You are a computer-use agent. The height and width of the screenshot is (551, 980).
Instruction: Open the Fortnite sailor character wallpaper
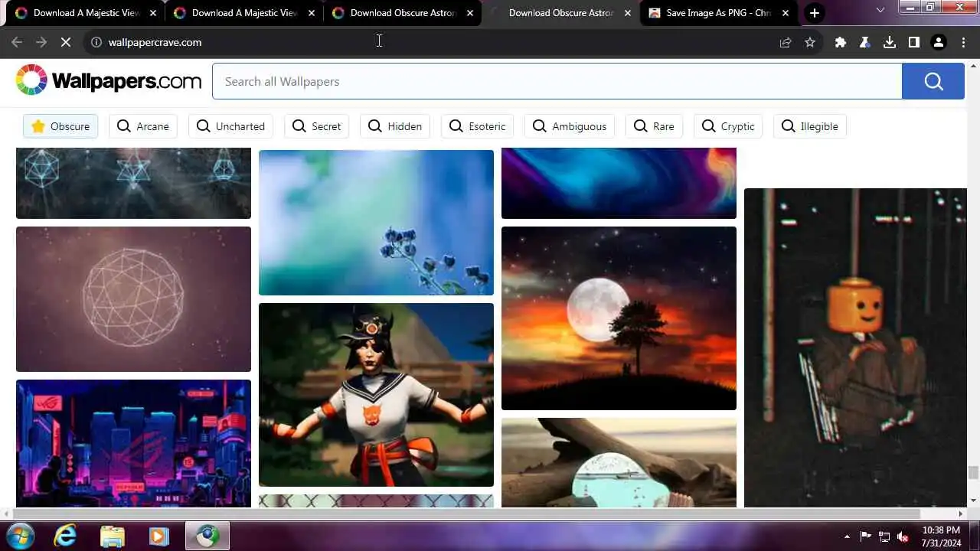pos(376,395)
